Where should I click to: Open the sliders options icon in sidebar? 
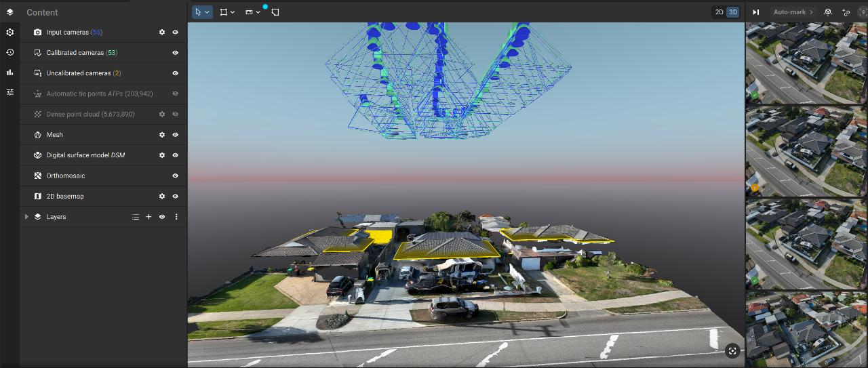pyautogui.click(x=9, y=92)
